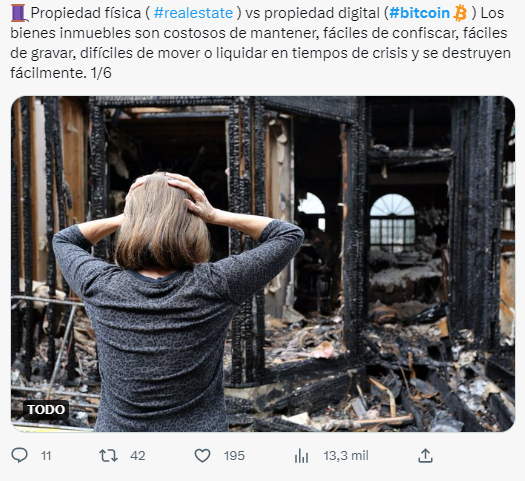Click the like count 195
This screenshot has height=481, width=525.
coord(234,456)
